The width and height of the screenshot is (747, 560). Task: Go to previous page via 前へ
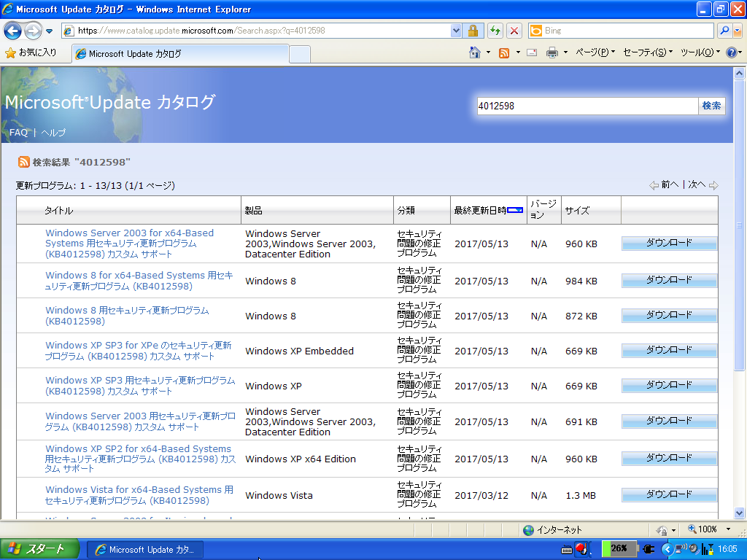[x=664, y=184]
